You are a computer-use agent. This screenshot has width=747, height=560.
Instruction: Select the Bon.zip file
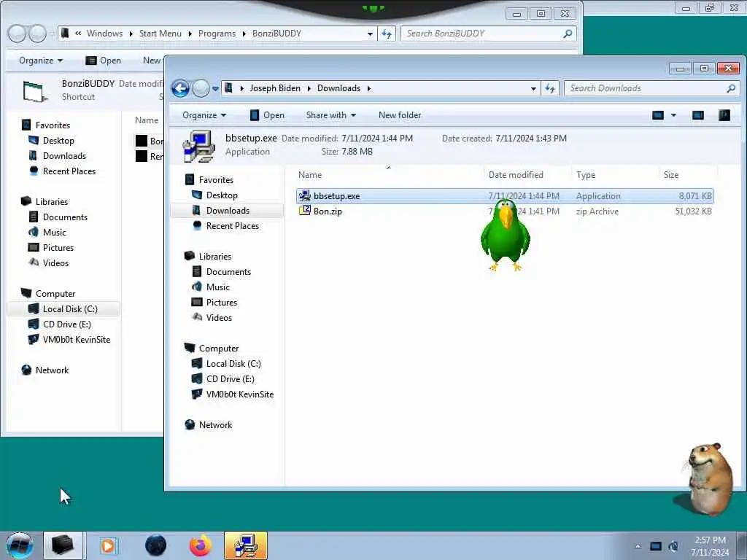328,211
